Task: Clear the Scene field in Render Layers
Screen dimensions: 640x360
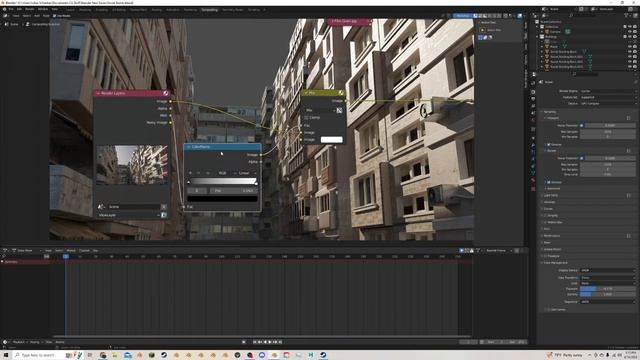Action: click(x=164, y=207)
